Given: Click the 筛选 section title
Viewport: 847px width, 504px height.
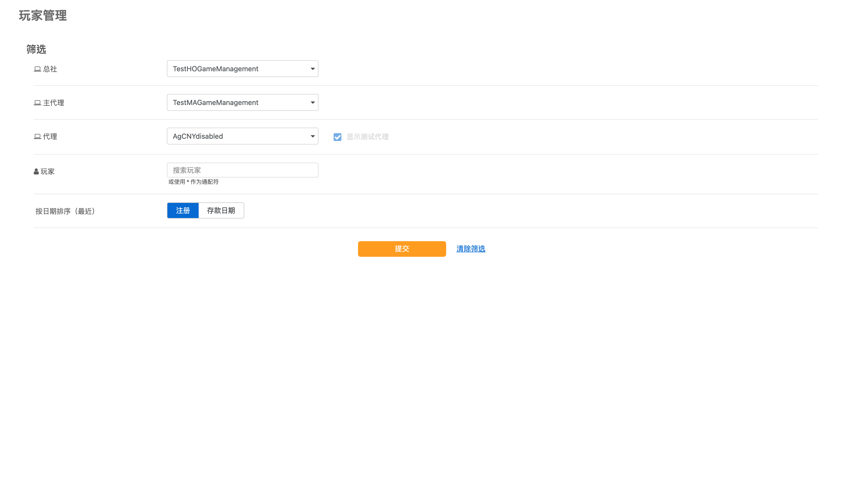Looking at the screenshot, I should coord(36,50).
